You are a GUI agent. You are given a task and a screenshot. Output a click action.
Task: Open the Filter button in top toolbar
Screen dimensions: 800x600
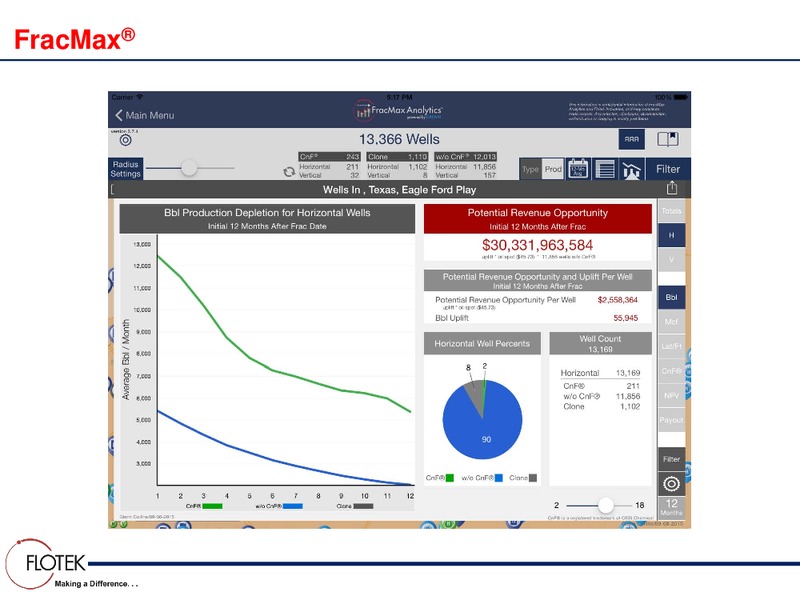pyautogui.click(x=668, y=169)
